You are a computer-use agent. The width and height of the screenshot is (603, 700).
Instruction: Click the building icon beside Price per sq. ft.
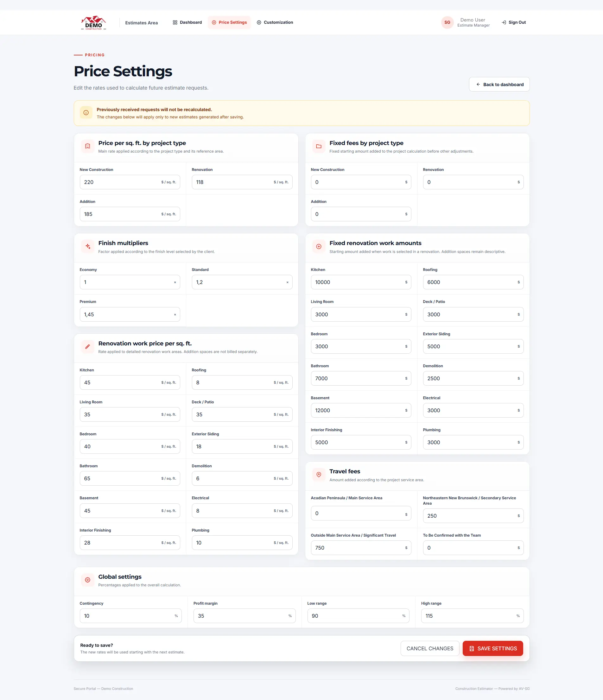tap(87, 146)
